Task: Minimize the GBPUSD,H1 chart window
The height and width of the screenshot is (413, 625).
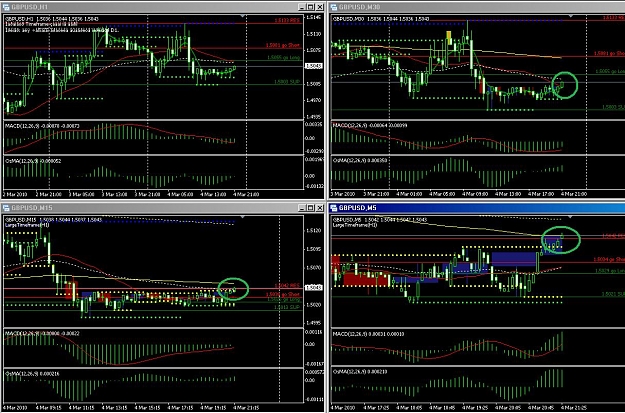Action: 302,7
